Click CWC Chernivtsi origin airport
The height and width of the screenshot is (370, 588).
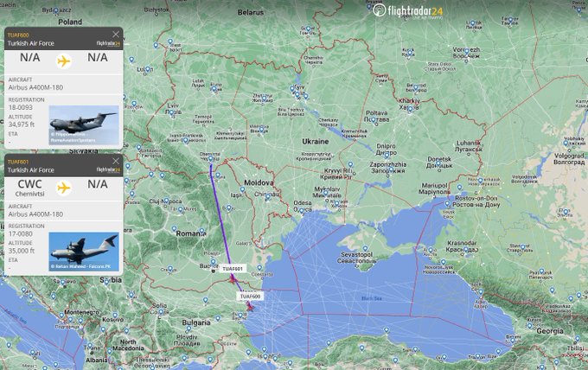[30, 188]
